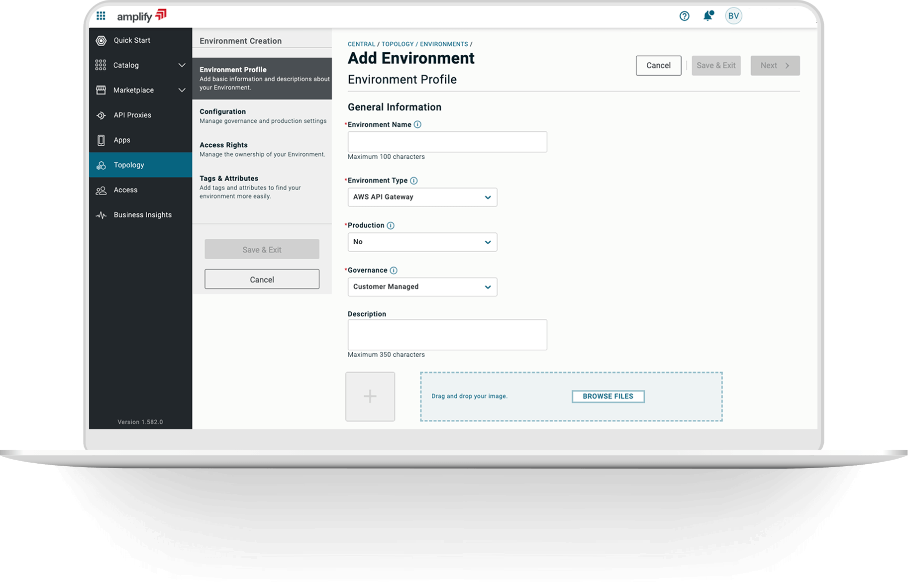Screen dimensions: 908x588
Task: Open Business Insights in the sidebar
Action: coord(142,215)
